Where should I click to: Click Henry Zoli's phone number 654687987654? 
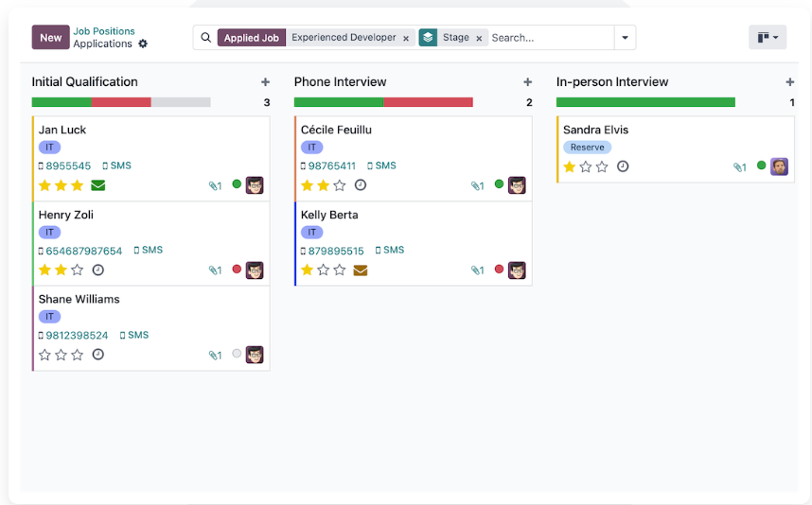pyautogui.click(x=84, y=252)
